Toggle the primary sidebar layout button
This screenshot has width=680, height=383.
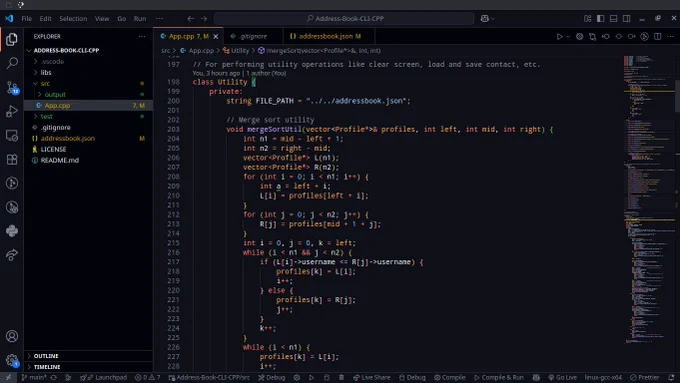601,18
